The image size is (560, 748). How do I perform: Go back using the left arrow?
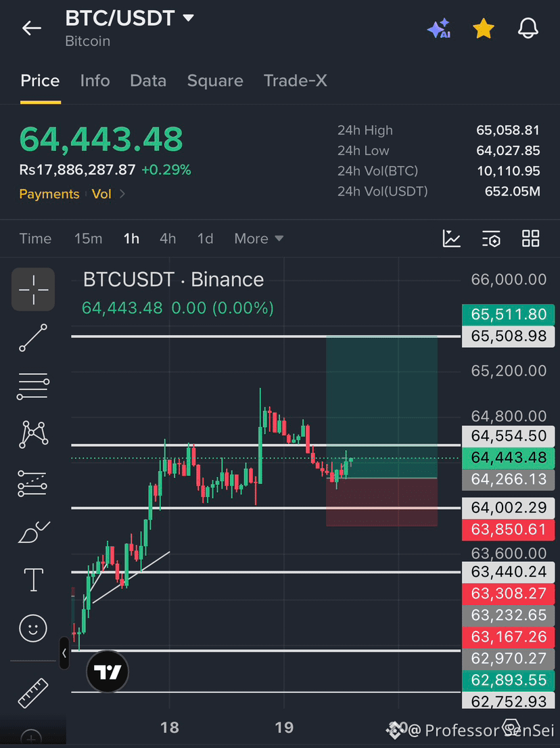point(32,28)
